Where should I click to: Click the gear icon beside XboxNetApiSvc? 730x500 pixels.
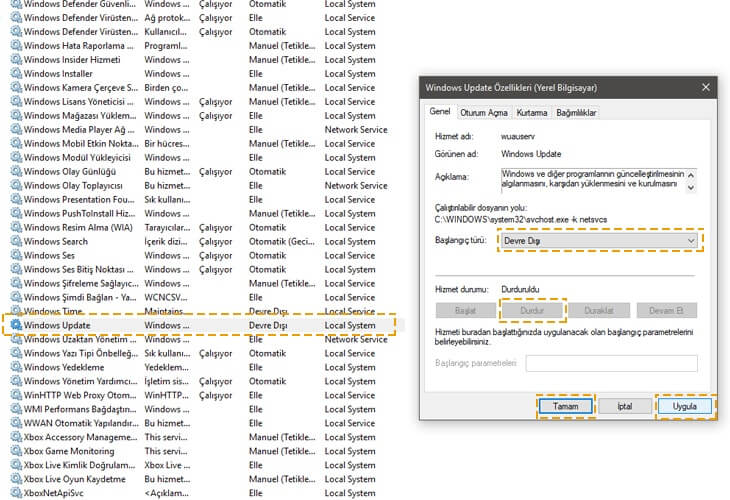pos(16,493)
